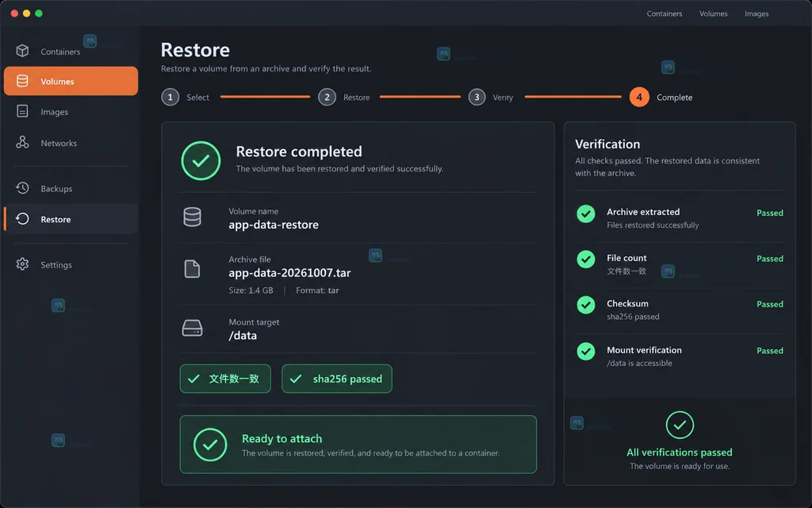Viewport: 812px width, 508px height.
Task: Click the file icon beside Archive file
Action: [x=192, y=269]
